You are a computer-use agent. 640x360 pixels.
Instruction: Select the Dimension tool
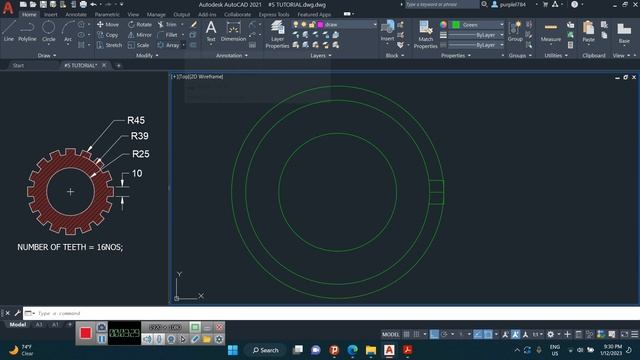tap(233, 31)
